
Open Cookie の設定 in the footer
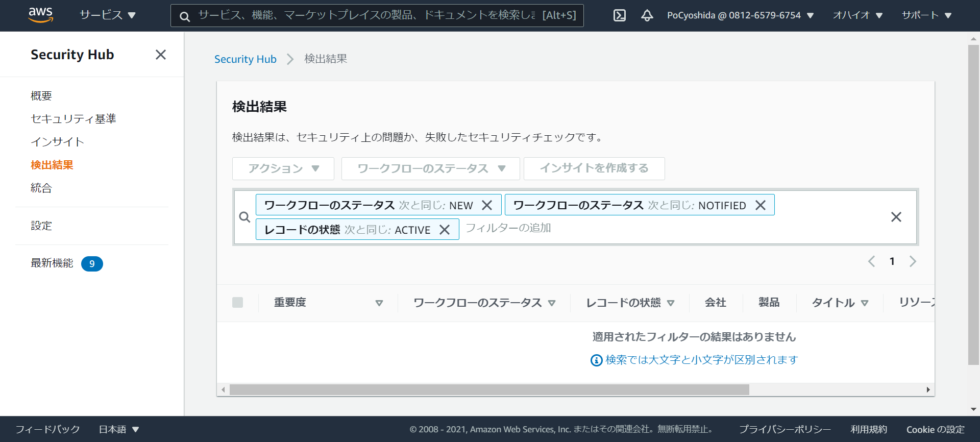[936, 430]
